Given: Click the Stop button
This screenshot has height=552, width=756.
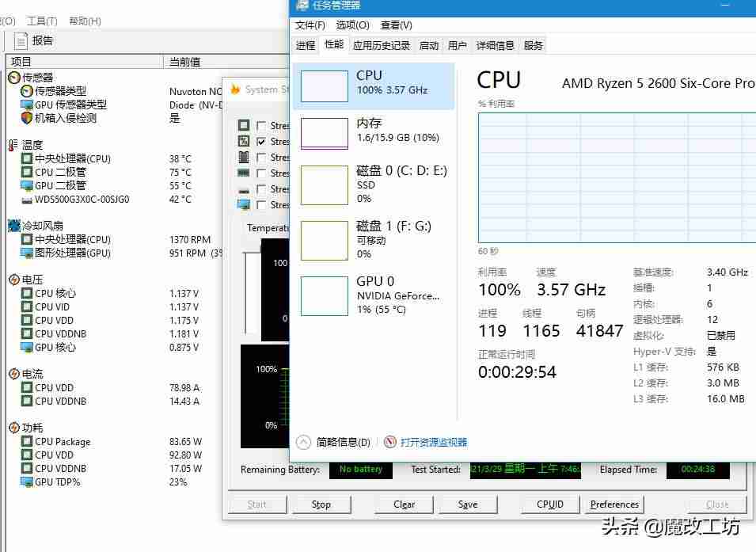Looking at the screenshot, I should pos(321,504).
